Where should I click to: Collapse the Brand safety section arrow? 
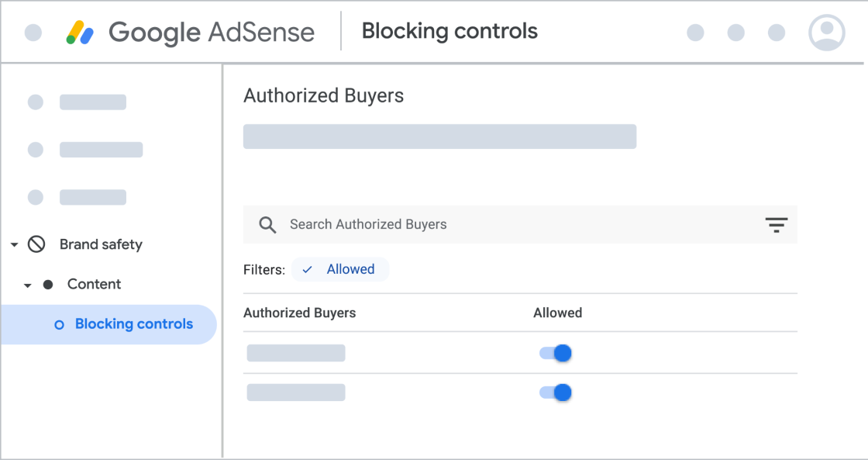click(14, 245)
